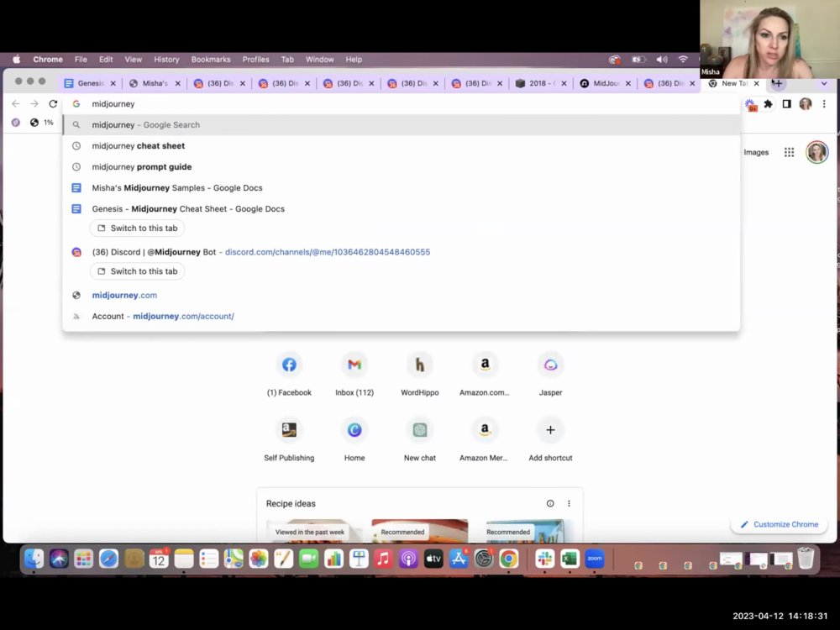The width and height of the screenshot is (840, 630).
Task: Open the Amazon.com shortcut
Action: pos(485,374)
